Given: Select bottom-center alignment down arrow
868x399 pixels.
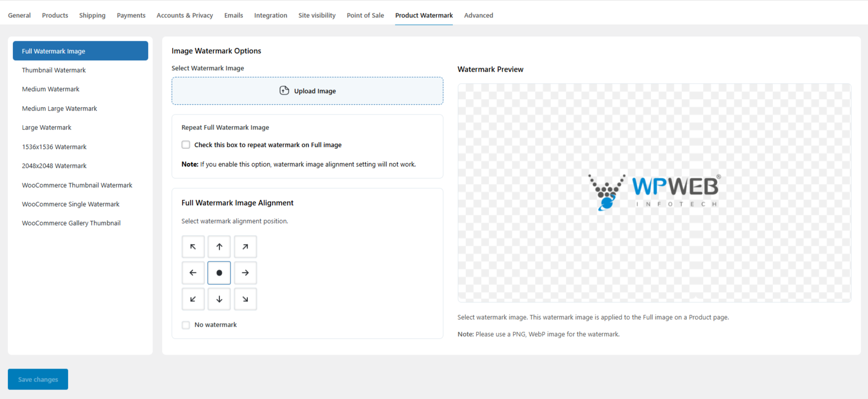Looking at the screenshot, I should click(x=219, y=299).
